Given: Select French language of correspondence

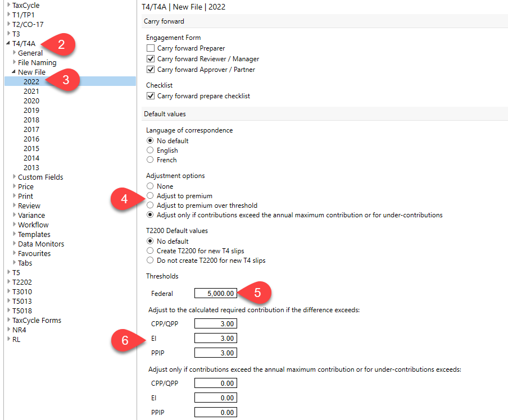Looking at the screenshot, I should (x=150, y=159).
